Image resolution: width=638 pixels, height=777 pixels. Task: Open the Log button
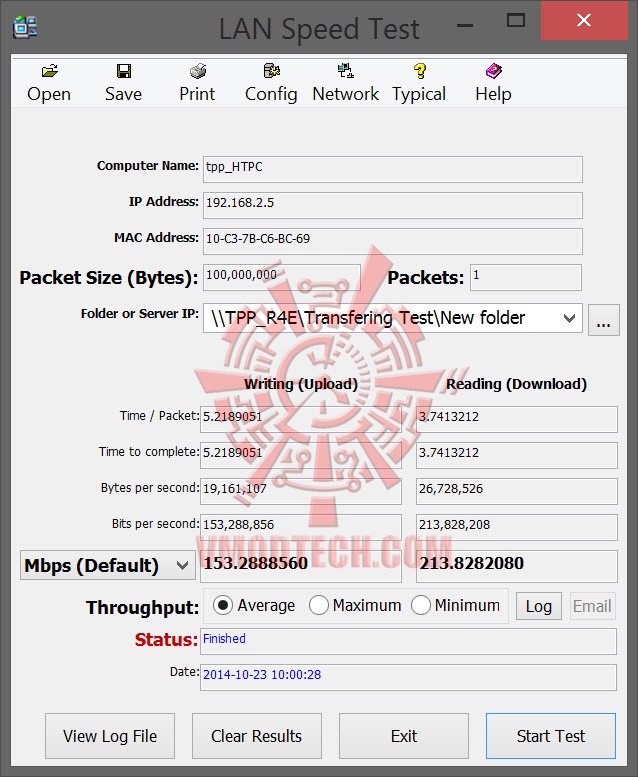click(538, 606)
